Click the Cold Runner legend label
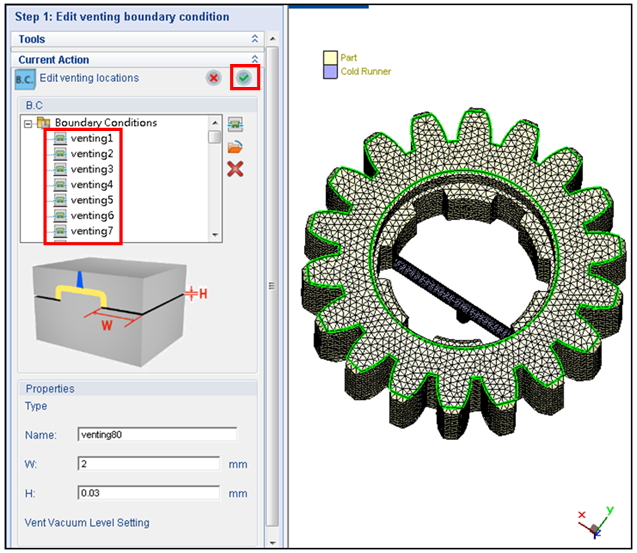 pyautogui.click(x=366, y=72)
